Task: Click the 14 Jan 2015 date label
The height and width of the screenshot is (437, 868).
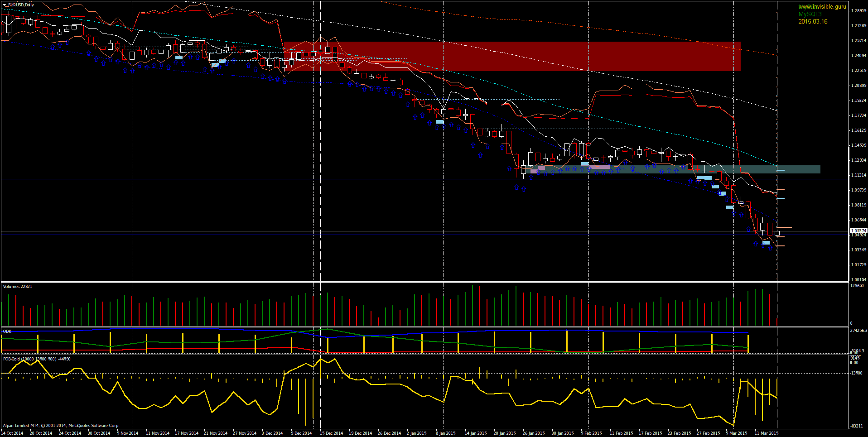Action: (476, 433)
